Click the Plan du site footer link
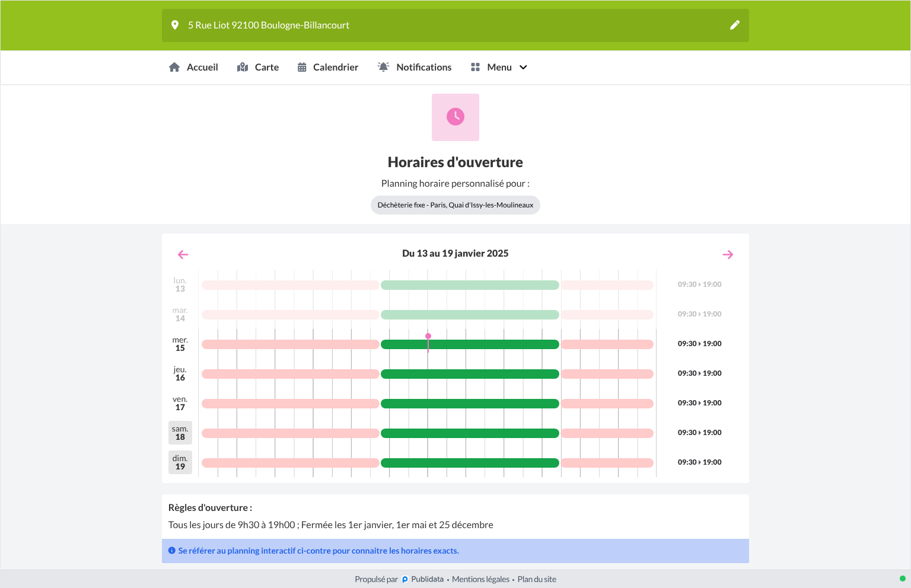This screenshot has width=911, height=588. coord(537,579)
